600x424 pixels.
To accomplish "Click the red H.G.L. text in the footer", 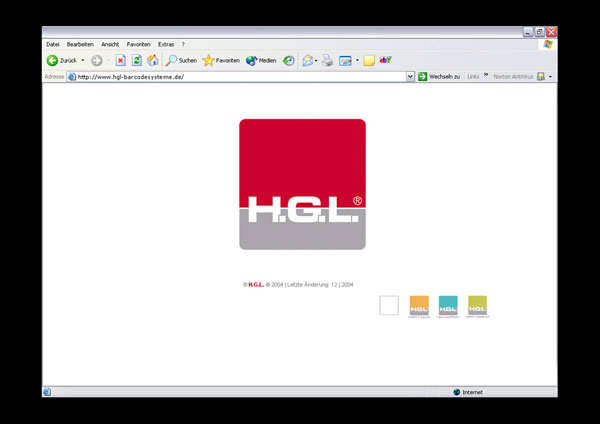I will pos(256,285).
